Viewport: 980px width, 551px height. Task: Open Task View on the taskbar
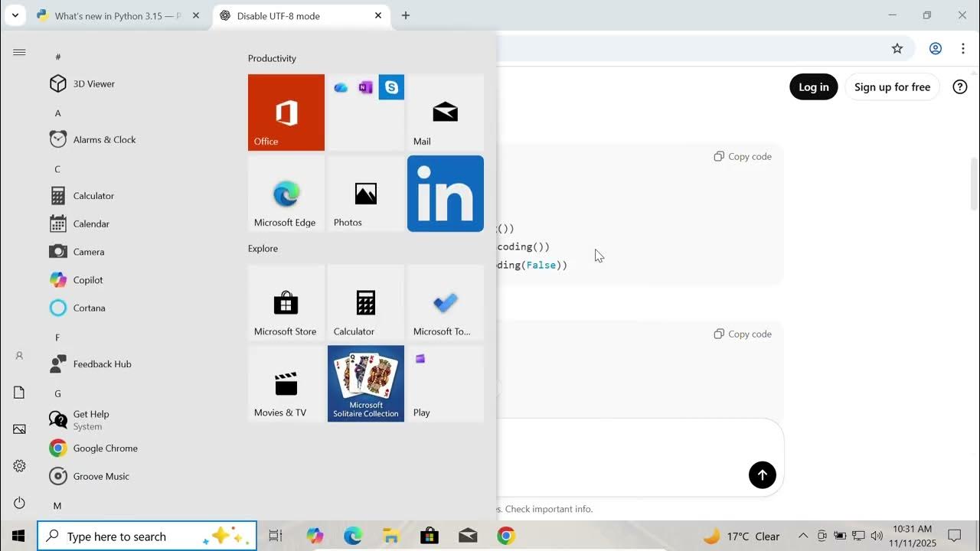(x=276, y=536)
